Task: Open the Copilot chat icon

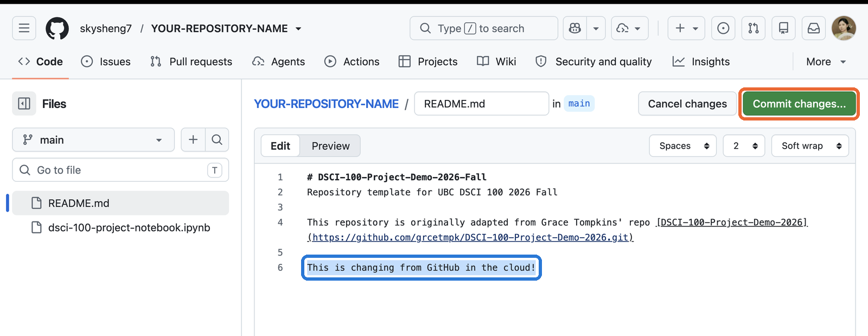Action: click(x=575, y=28)
